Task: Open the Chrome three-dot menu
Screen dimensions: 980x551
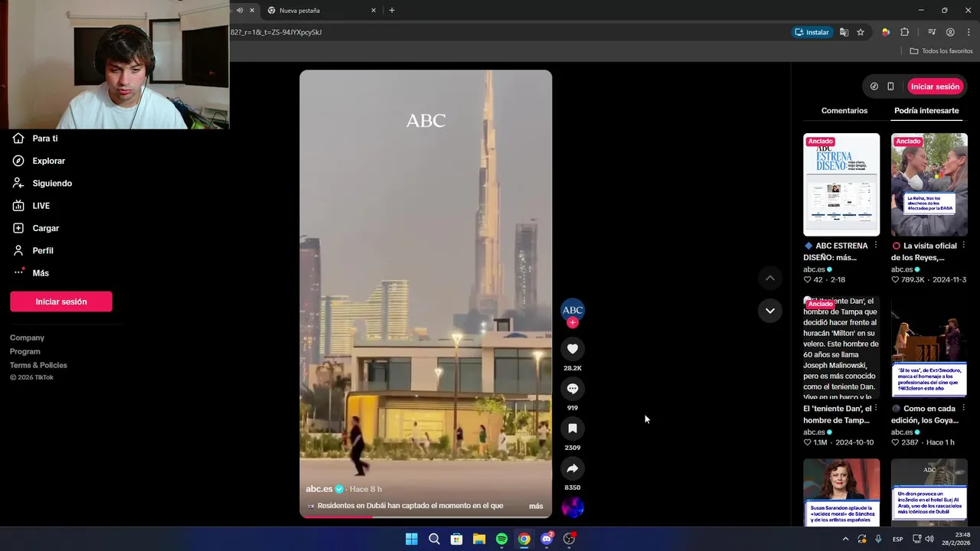Action: pyautogui.click(x=969, y=32)
